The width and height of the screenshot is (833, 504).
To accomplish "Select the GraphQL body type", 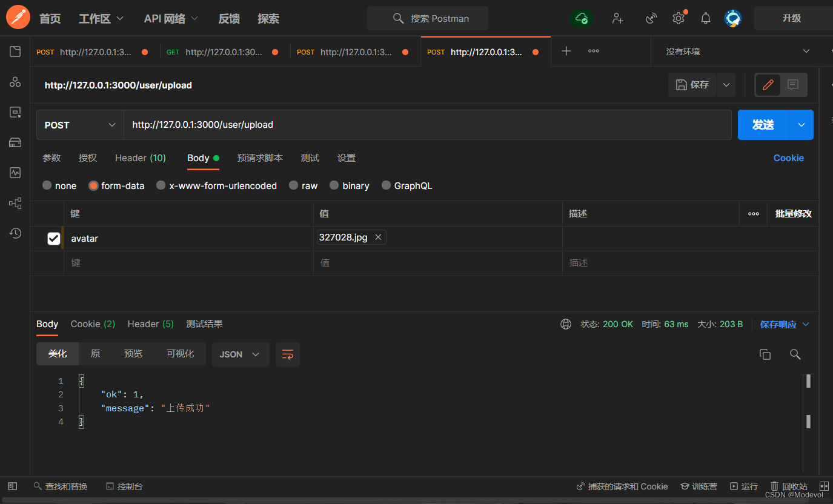I will 386,185.
